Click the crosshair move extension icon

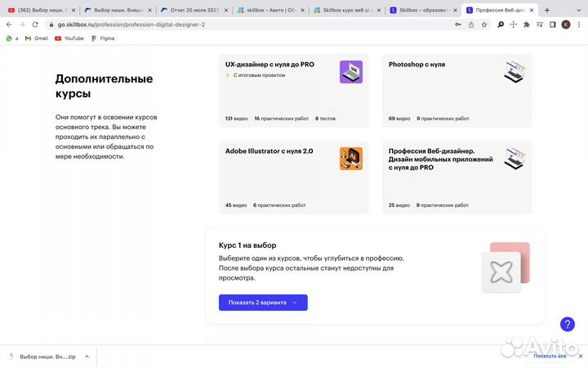[x=514, y=25]
